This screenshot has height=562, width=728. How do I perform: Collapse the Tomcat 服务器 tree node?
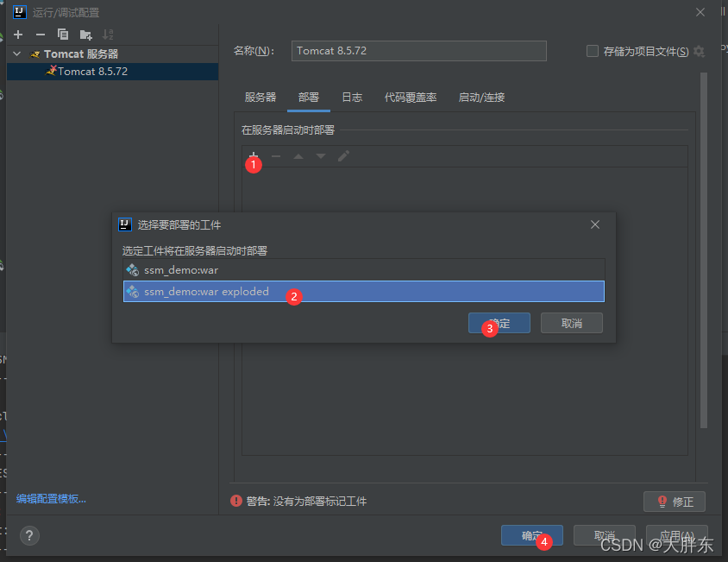(x=16, y=54)
